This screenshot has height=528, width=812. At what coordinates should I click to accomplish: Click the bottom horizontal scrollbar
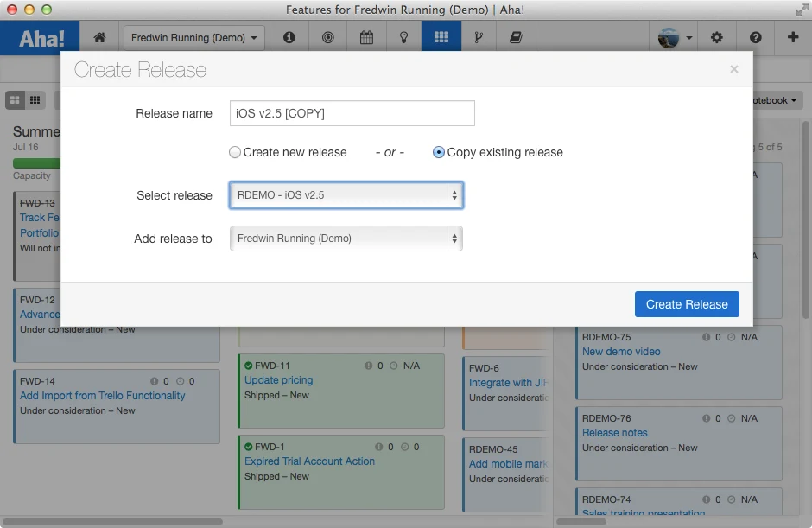[x=112, y=522]
